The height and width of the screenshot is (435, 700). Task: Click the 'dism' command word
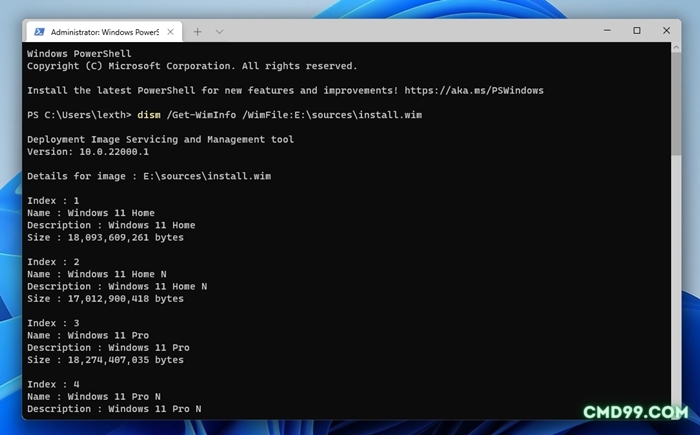(149, 115)
